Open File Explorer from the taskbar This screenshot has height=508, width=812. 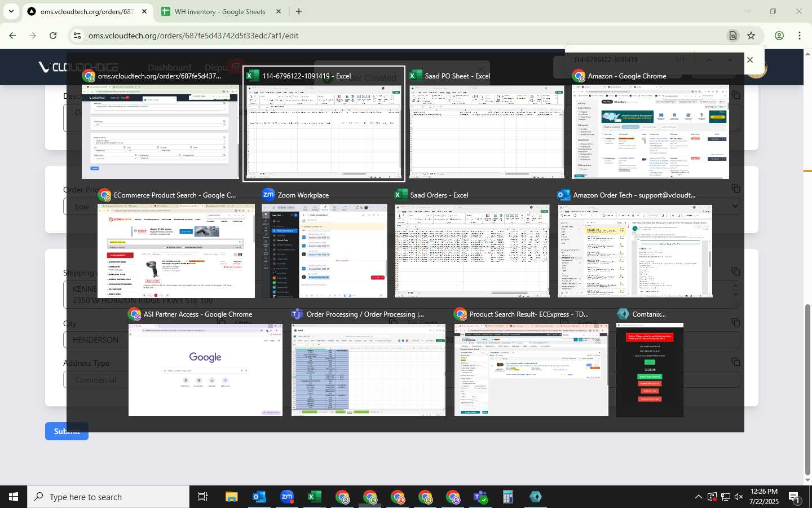tap(232, 497)
